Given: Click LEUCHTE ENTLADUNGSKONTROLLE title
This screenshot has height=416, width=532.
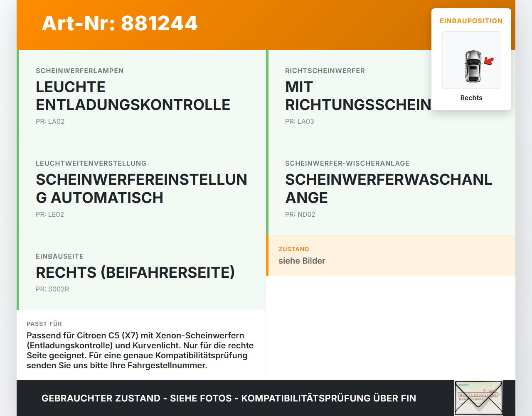Looking at the screenshot, I should tap(133, 96).
